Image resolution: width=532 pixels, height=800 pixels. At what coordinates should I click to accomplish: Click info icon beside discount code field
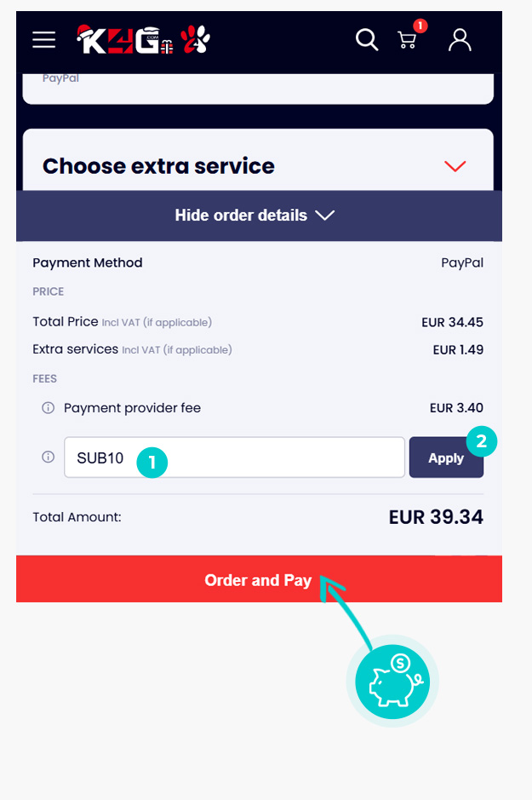(48, 457)
